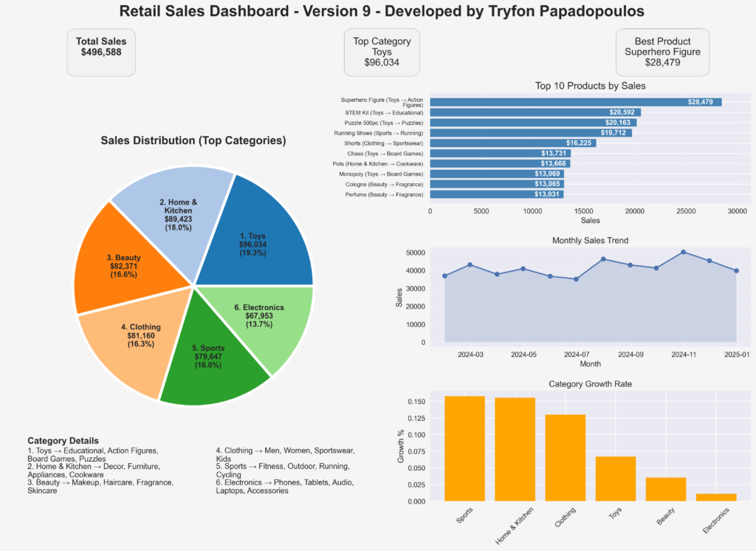Image resolution: width=756 pixels, height=551 pixels.
Task: Select the 2024-03 data point on the trend line
Action: click(469, 264)
